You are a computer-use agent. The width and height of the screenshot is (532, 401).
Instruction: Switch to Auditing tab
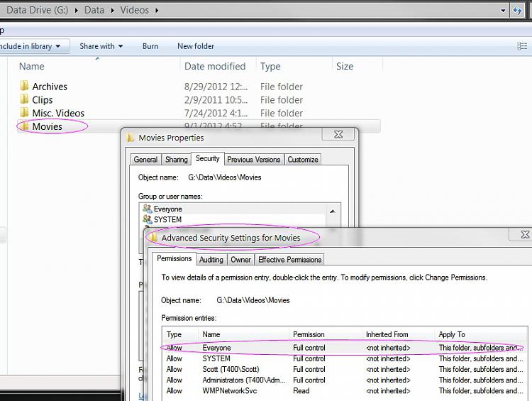pos(211,260)
